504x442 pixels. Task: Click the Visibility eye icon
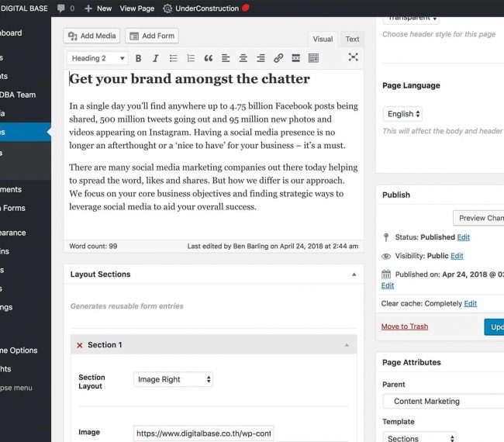pyautogui.click(x=386, y=256)
